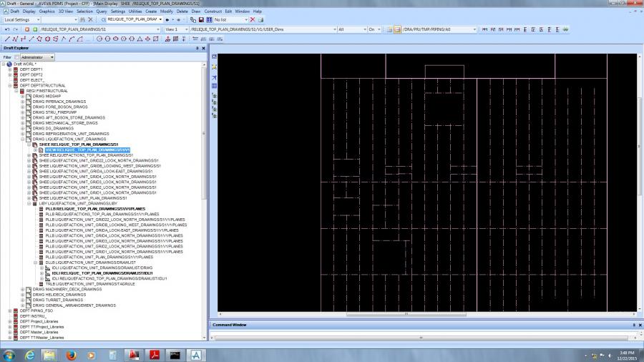Image resolution: width=644 pixels, height=362 pixels.
Task: Click Draft Explorer vertical scrollbar
Action: pyautogui.click(x=204, y=133)
